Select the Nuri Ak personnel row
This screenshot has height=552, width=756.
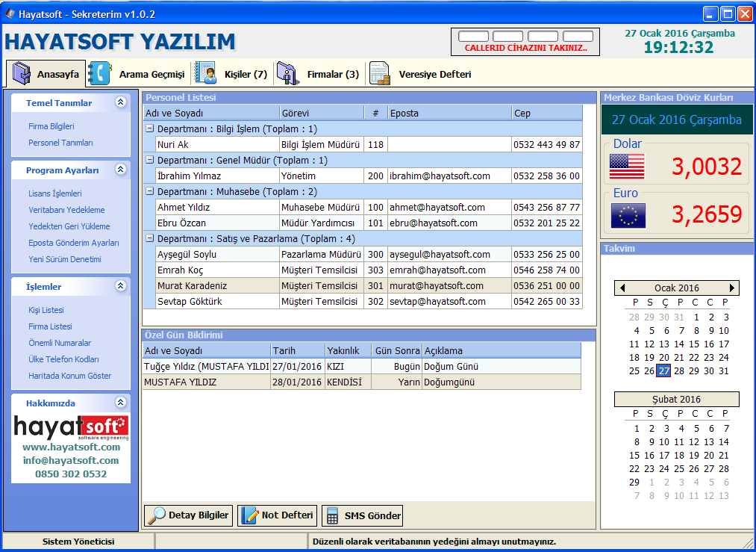(x=369, y=145)
